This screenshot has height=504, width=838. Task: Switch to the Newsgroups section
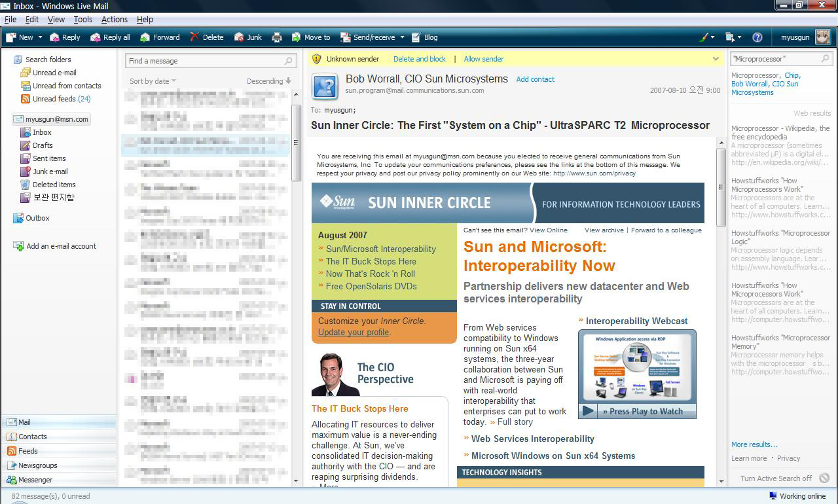coord(59,465)
